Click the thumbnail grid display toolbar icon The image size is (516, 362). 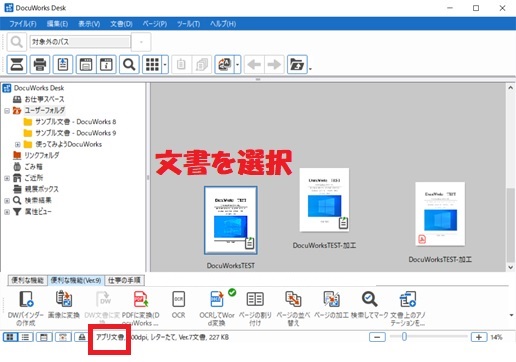(x=152, y=64)
